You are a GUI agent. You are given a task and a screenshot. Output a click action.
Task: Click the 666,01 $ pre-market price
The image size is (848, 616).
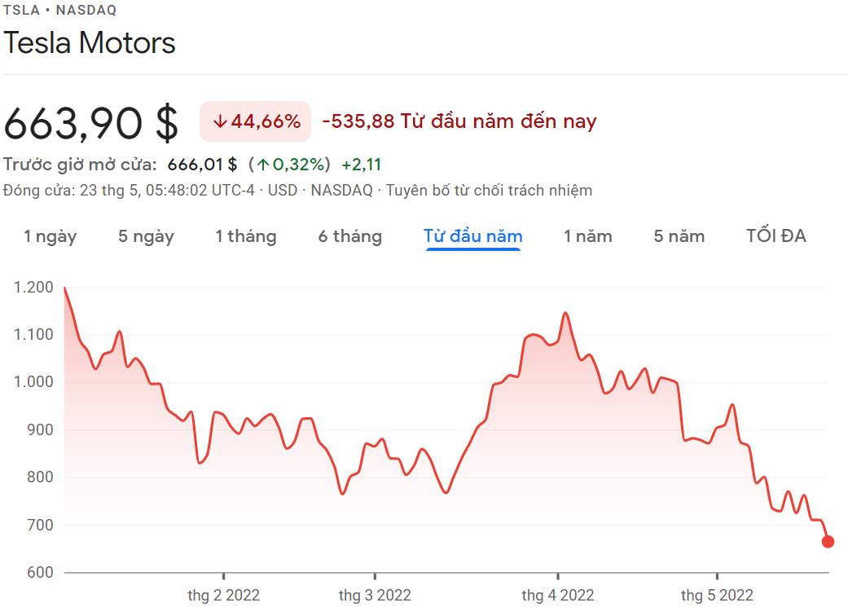[x=202, y=165]
